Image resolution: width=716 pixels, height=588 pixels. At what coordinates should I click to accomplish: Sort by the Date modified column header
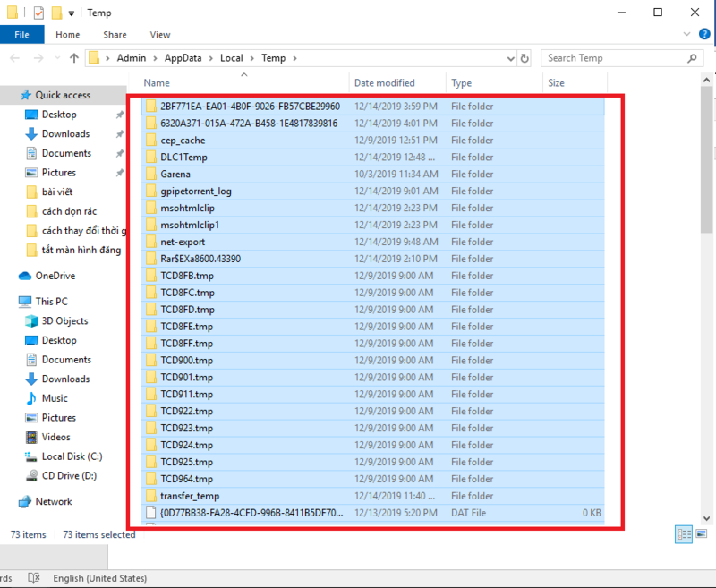point(397,82)
